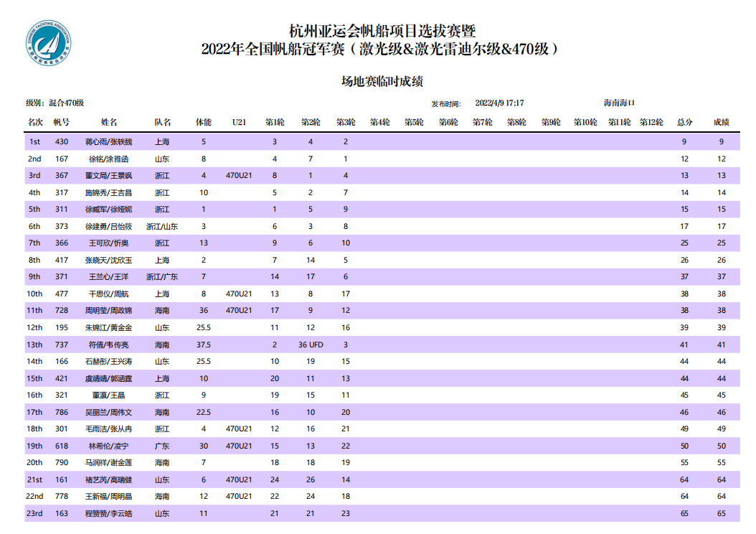This screenshot has height=534, width=756.
Task: Select the 23rd rank cell
Action: tap(34, 513)
